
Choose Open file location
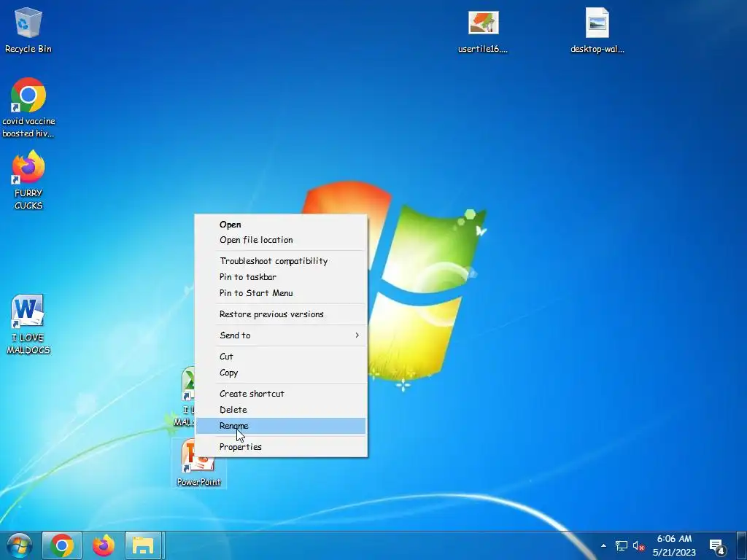[281, 240]
